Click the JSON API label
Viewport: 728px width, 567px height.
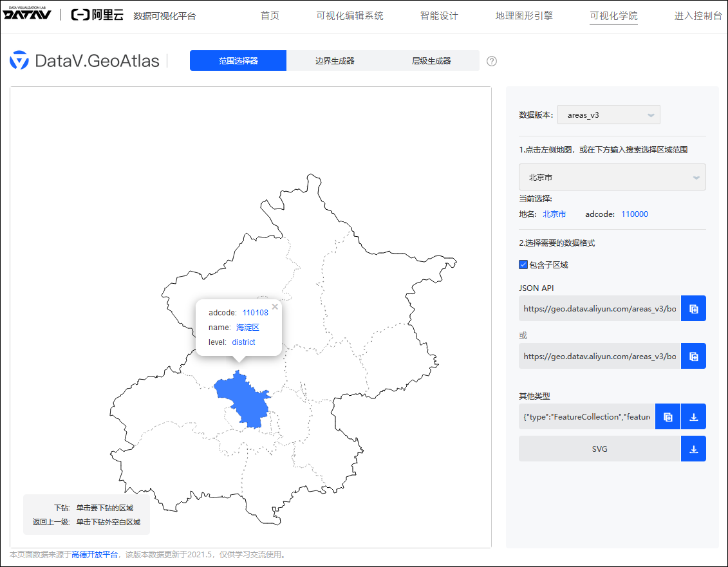tap(536, 288)
